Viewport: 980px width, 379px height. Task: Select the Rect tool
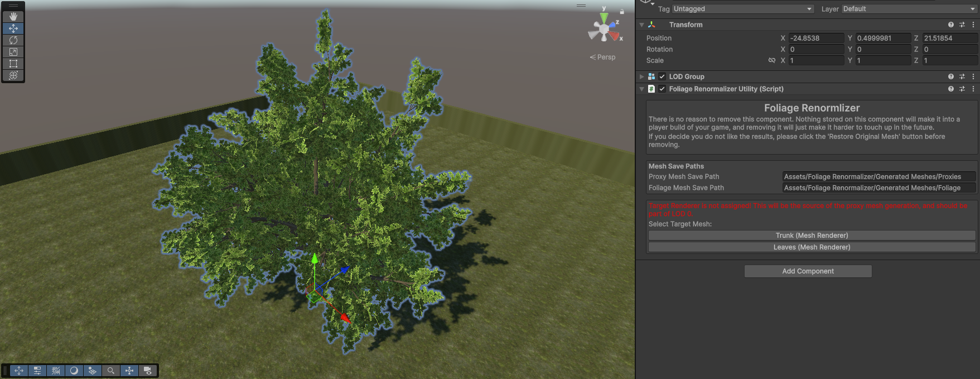coord(13,64)
